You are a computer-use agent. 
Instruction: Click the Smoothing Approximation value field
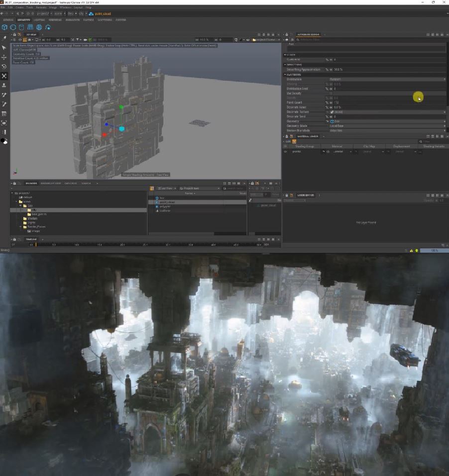coord(389,70)
